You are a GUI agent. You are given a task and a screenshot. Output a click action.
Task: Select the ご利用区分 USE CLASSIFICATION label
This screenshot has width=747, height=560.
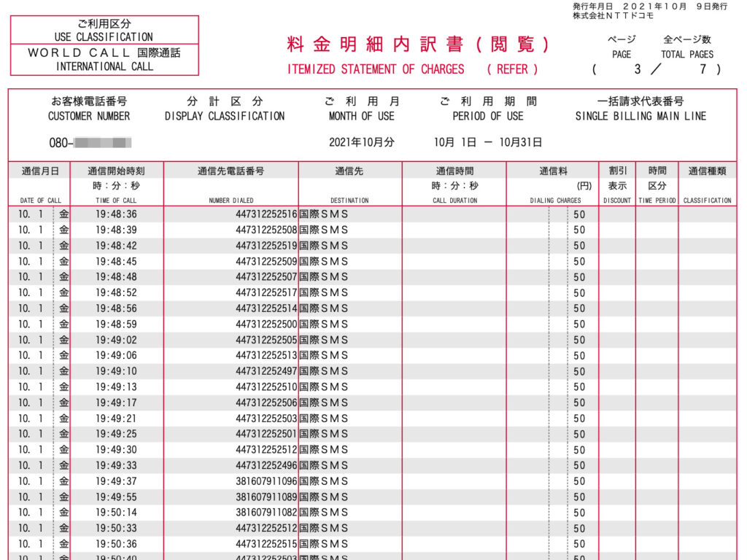[x=104, y=30]
